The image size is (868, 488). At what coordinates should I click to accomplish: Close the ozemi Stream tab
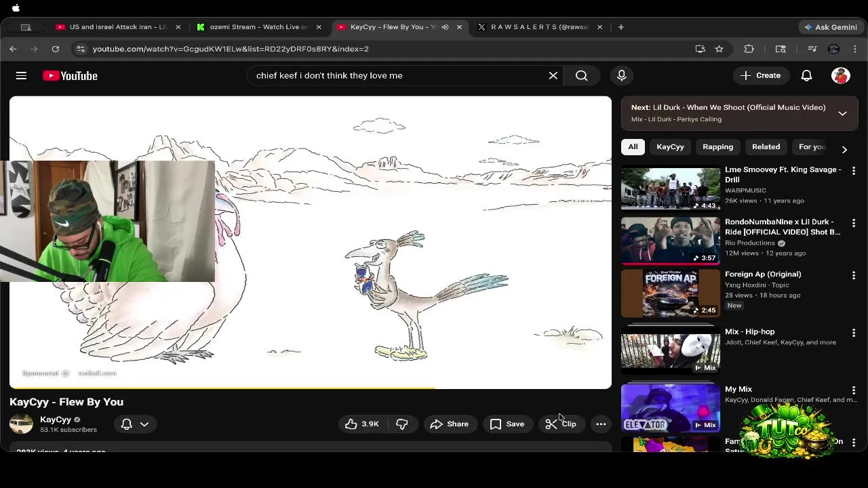coord(319,27)
